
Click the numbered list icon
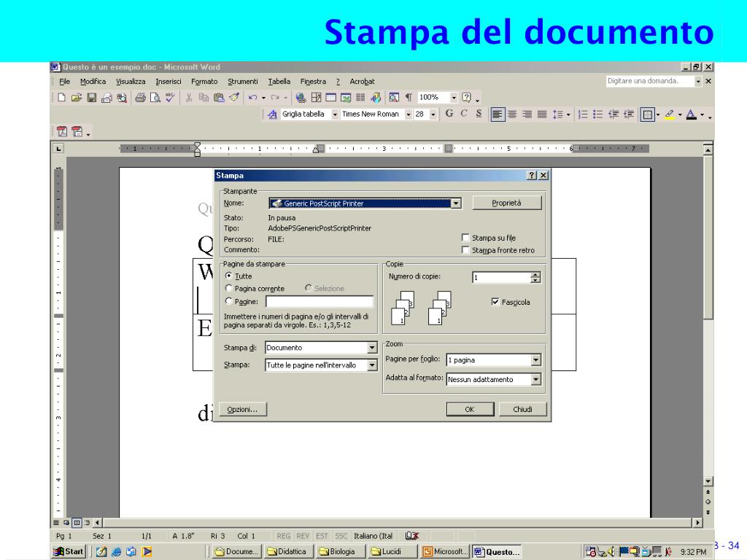(x=583, y=114)
